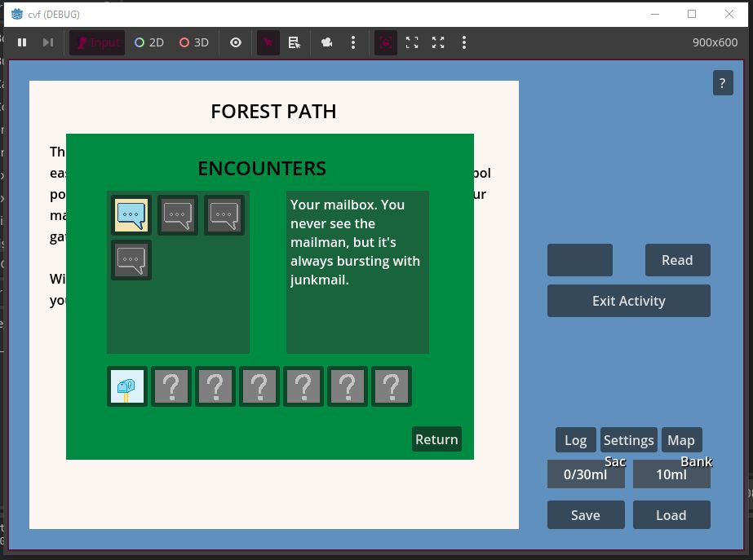
Task: Open the Map panel
Action: click(681, 440)
